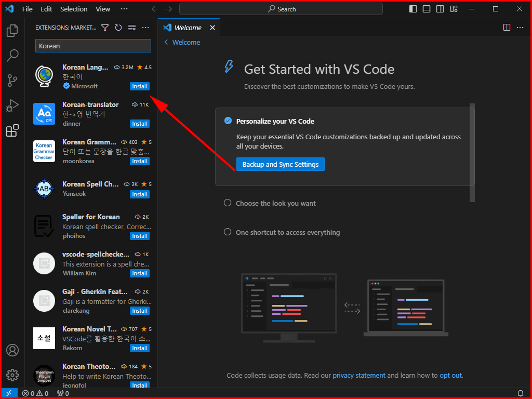Image resolution: width=532 pixels, height=399 pixels.
Task: Open Speller for Korean extension title
Action: 91,217
